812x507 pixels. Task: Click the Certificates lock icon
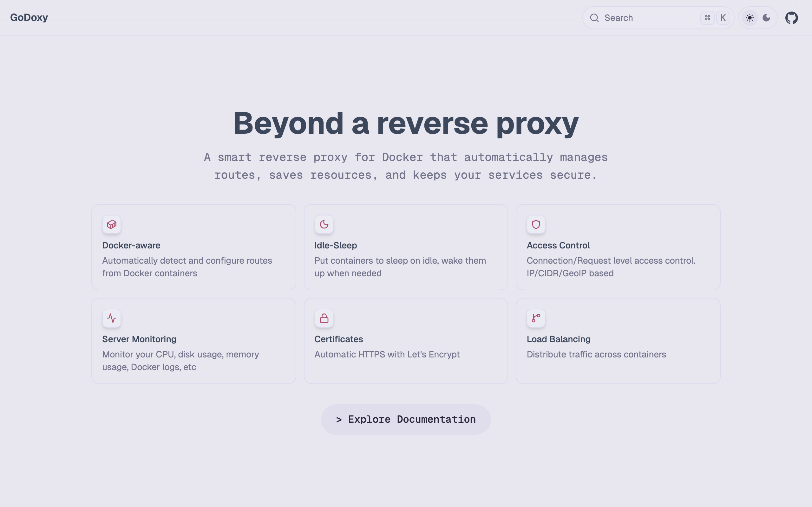(324, 318)
